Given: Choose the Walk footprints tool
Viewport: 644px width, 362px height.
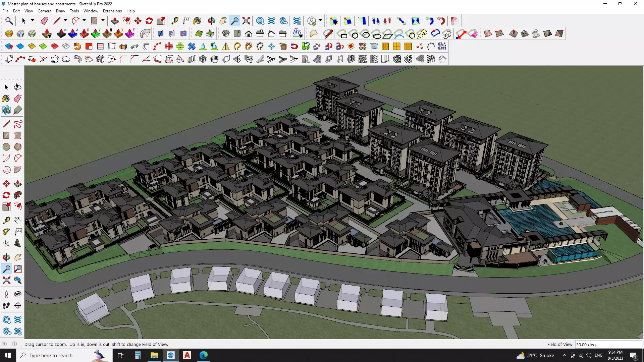Looking at the screenshot, I should pos(6,305).
